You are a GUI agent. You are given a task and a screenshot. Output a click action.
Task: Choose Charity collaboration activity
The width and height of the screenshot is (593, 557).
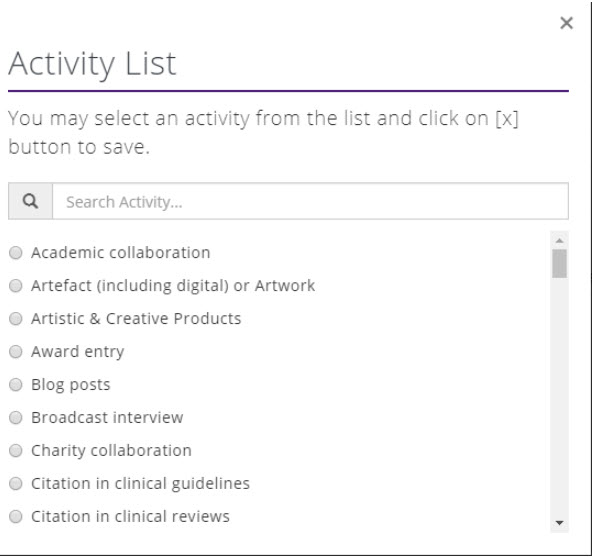(x=16, y=450)
